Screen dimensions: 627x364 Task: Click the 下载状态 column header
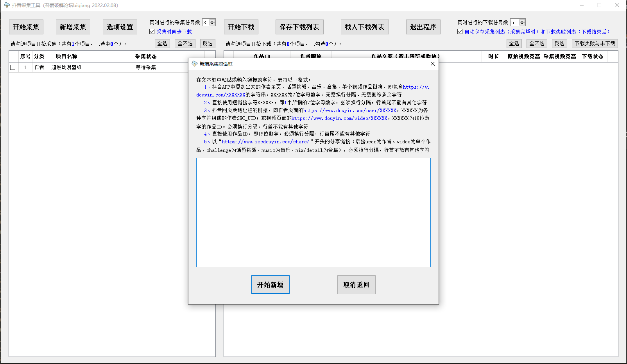pyautogui.click(x=593, y=56)
